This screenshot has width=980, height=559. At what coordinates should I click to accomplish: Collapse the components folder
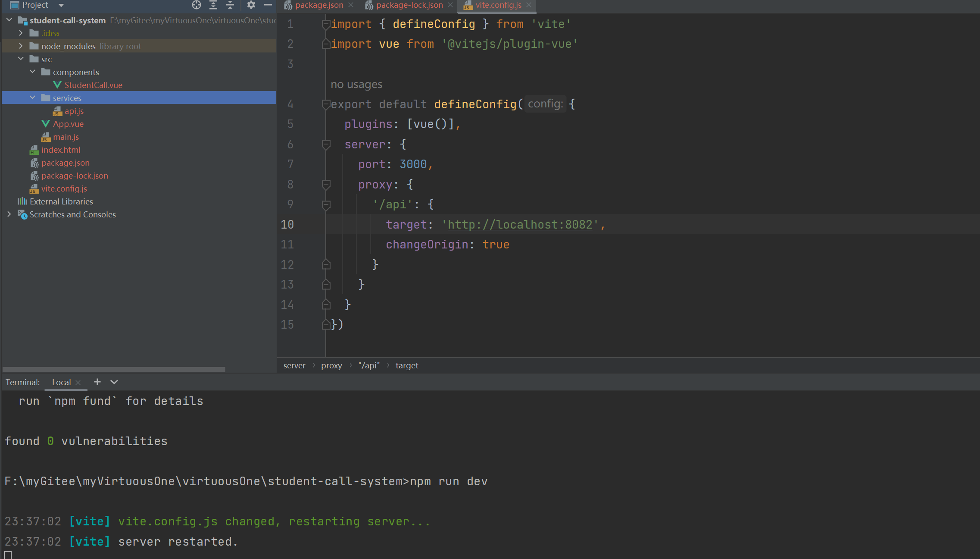tap(32, 72)
